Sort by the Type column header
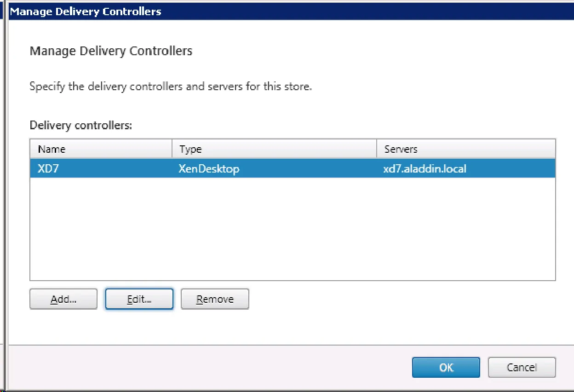 click(x=275, y=149)
